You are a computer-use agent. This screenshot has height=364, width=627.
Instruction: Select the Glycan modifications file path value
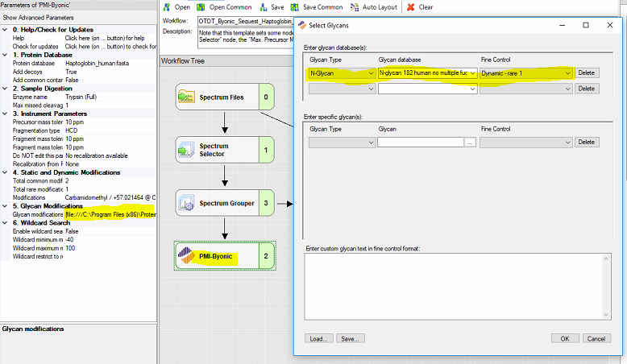point(110,214)
